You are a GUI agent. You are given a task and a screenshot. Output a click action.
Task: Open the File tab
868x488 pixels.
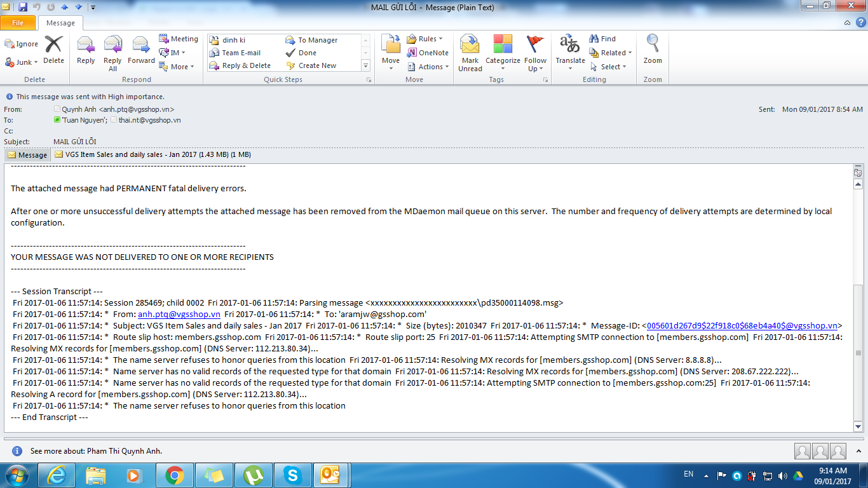(x=18, y=23)
